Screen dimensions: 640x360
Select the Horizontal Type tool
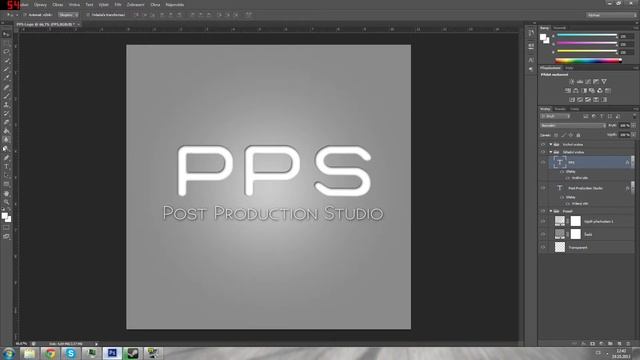6,167
